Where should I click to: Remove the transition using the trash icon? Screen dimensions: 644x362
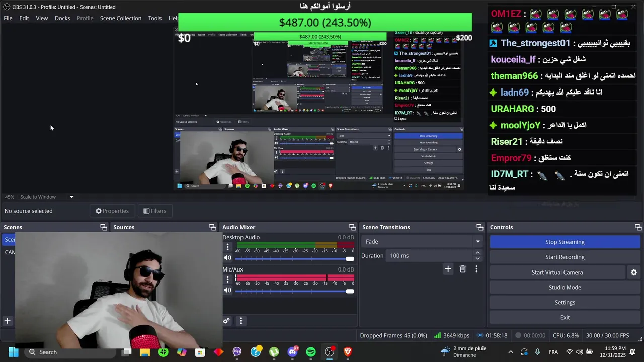click(x=463, y=269)
